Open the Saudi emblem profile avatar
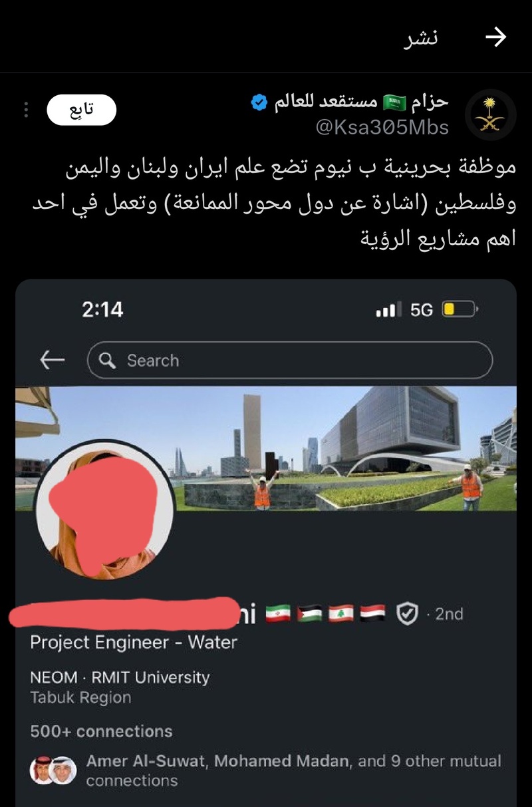The width and height of the screenshot is (532, 807). click(490, 114)
